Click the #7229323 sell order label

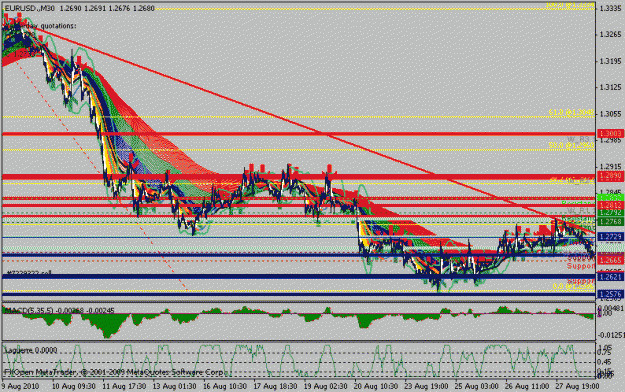(x=30, y=273)
